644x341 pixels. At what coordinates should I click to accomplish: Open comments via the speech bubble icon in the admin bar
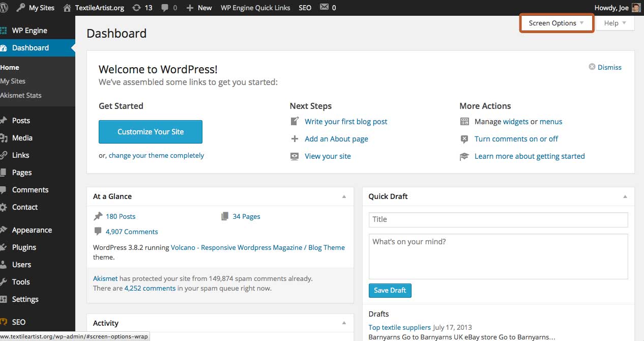coord(164,8)
